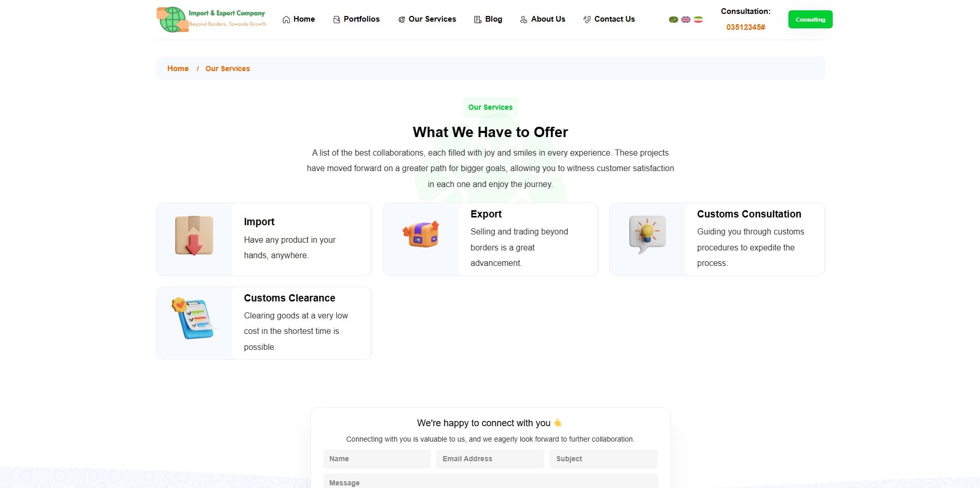The height and width of the screenshot is (488, 980).
Task: Open the Home menu item
Action: (x=299, y=19)
